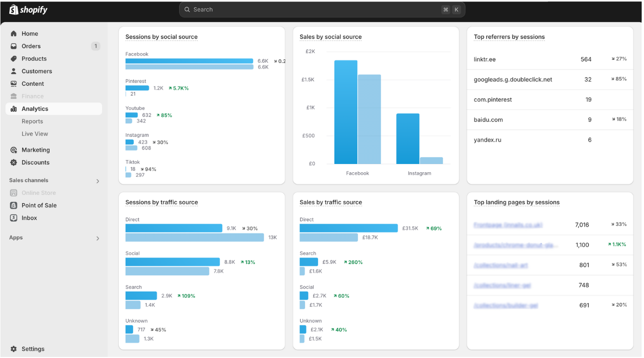The height and width of the screenshot is (358, 644).
Task: Expand the Sales channels chevron
Action: click(x=98, y=181)
